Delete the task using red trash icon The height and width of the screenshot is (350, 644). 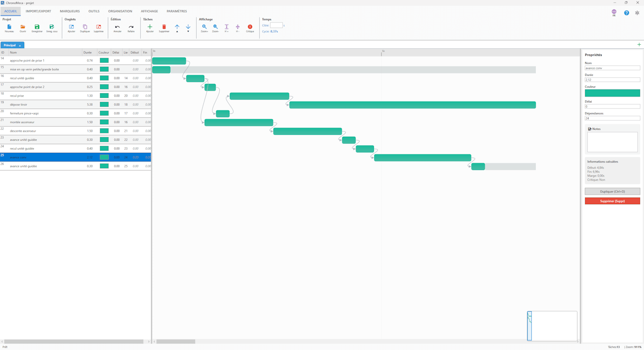point(164,27)
